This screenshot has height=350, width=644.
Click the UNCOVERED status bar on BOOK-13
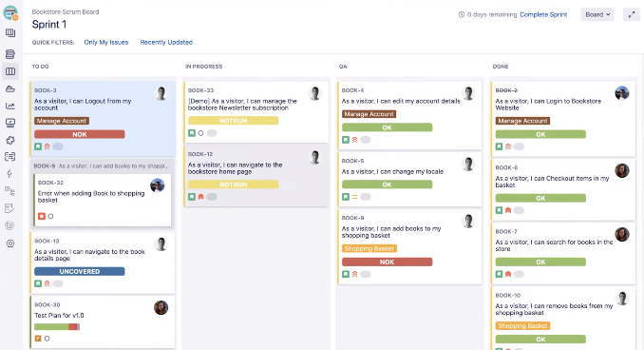(79, 271)
